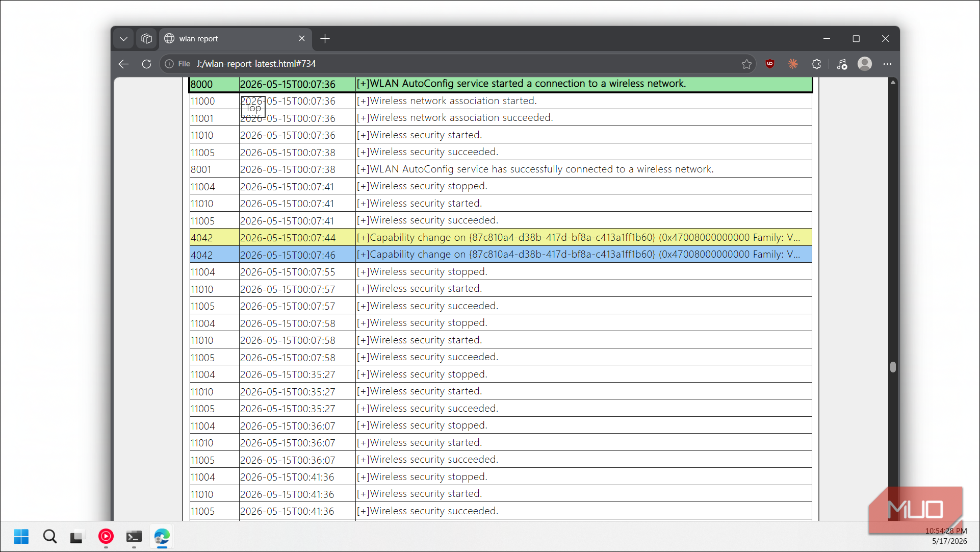Select timestamp 2026-05-15T00:07:44
This screenshot has width=980, height=552.
click(x=288, y=238)
